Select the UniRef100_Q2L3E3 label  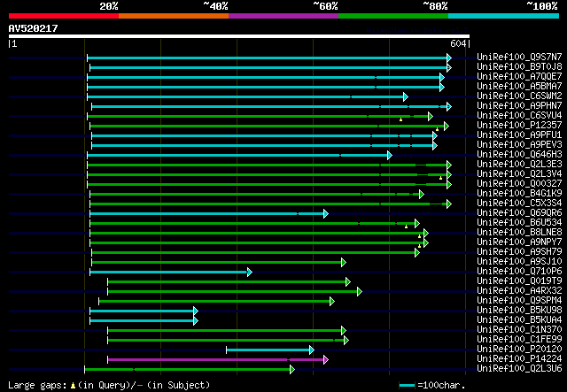click(x=519, y=164)
